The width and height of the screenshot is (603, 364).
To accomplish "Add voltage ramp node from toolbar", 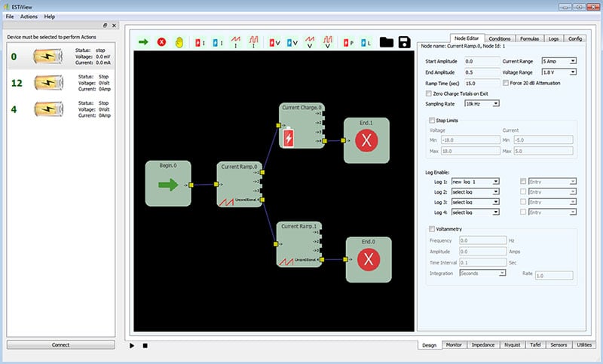I will (310, 42).
